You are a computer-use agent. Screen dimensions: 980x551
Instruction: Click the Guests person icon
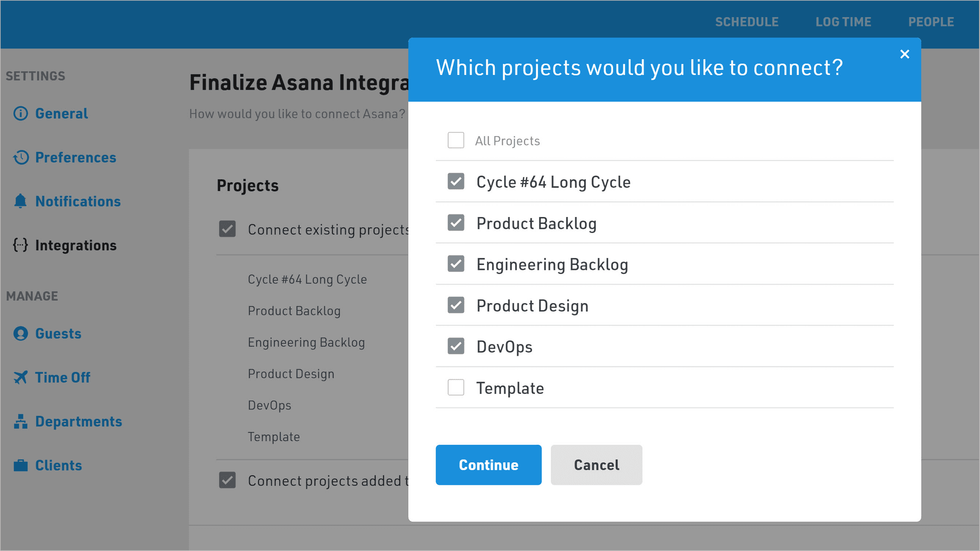(21, 334)
